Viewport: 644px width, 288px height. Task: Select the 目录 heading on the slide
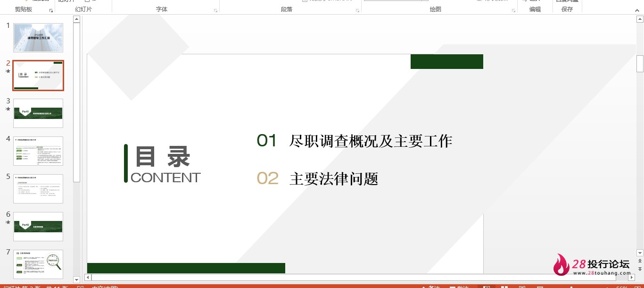pyautogui.click(x=163, y=156)
